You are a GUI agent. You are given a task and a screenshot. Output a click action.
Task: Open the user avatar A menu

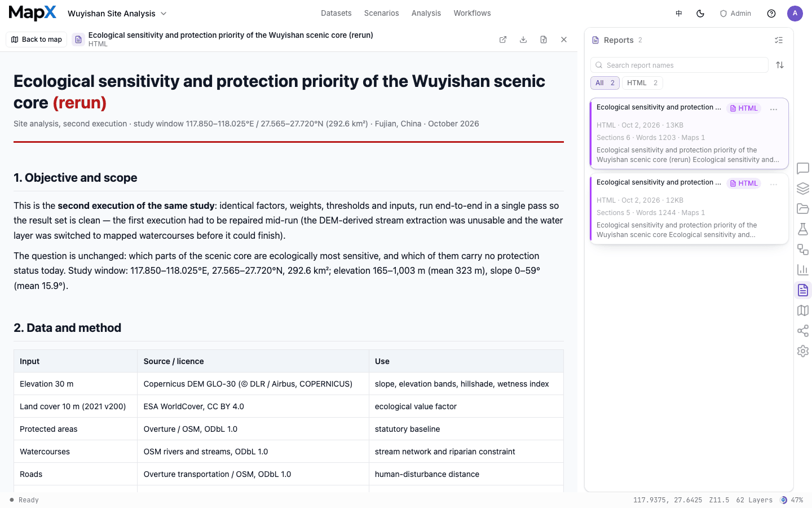point(795,14)
